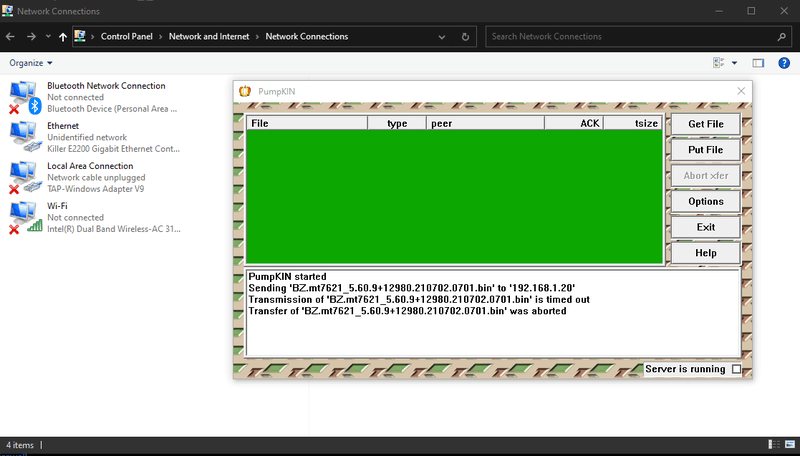
Task: Select the Local Area Connection adapter icon
Action: [x=24, y=178]
